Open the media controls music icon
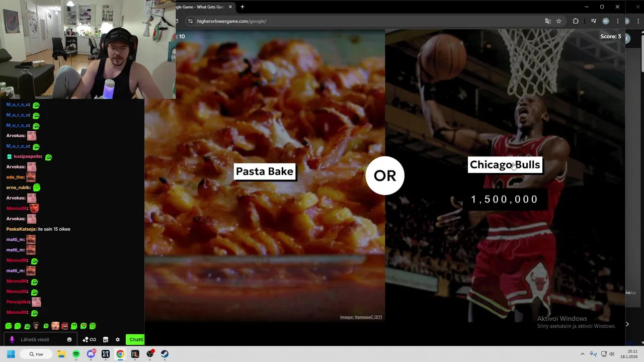 594,21
